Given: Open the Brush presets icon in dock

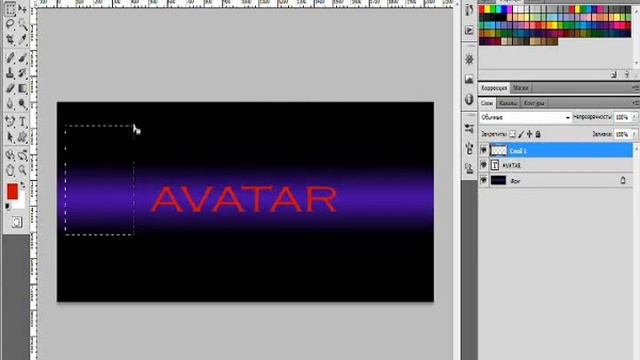Looking at the screenshot, I should (469, 148).
